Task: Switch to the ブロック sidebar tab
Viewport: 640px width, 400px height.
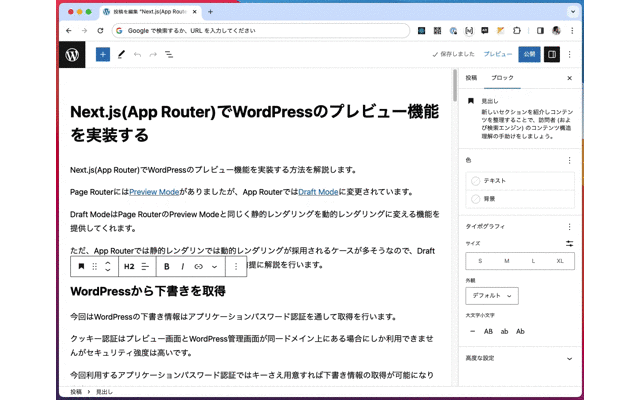Action: point(502,78)
